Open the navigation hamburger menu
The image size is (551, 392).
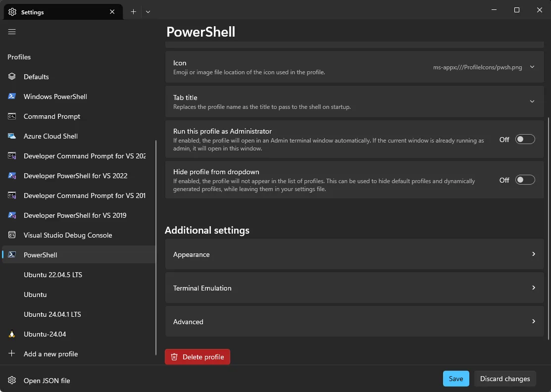click(x=12, y=32)
